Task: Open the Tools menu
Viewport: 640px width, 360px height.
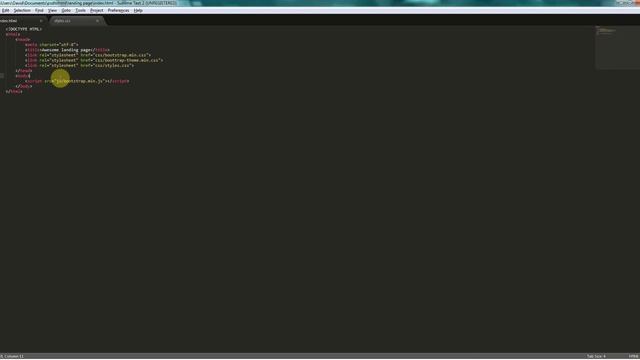Action: [x=80, y=10]
